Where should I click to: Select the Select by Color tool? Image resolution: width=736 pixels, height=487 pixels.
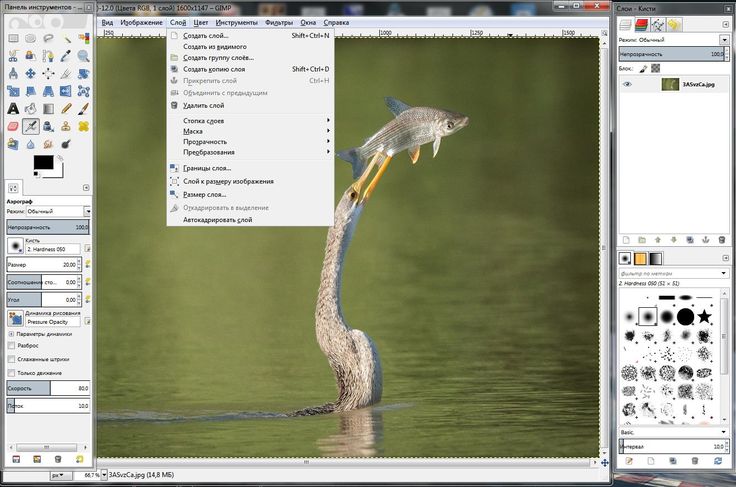pos(84,38)
